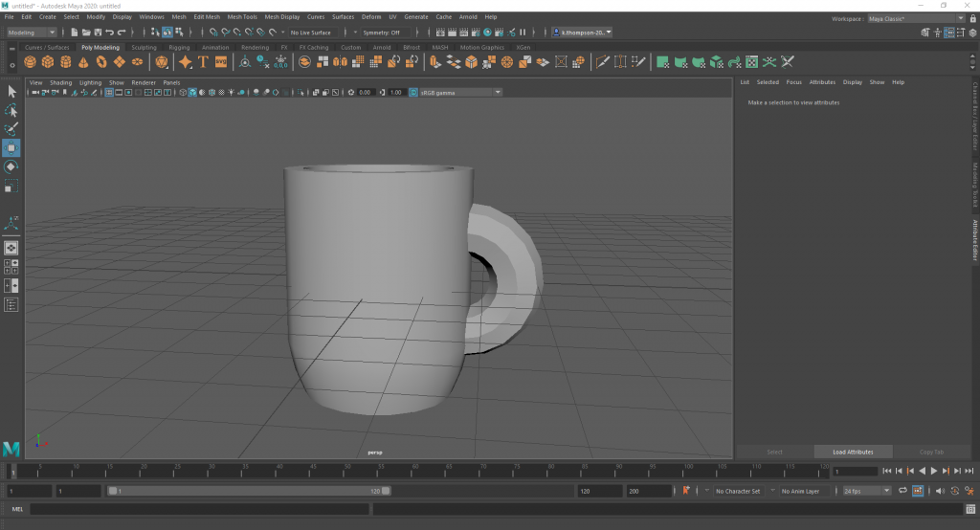Select the Lasso tool in the toolbox
Image resolution: width=980 pixels, height=530 pixels.
coord(11,110)
